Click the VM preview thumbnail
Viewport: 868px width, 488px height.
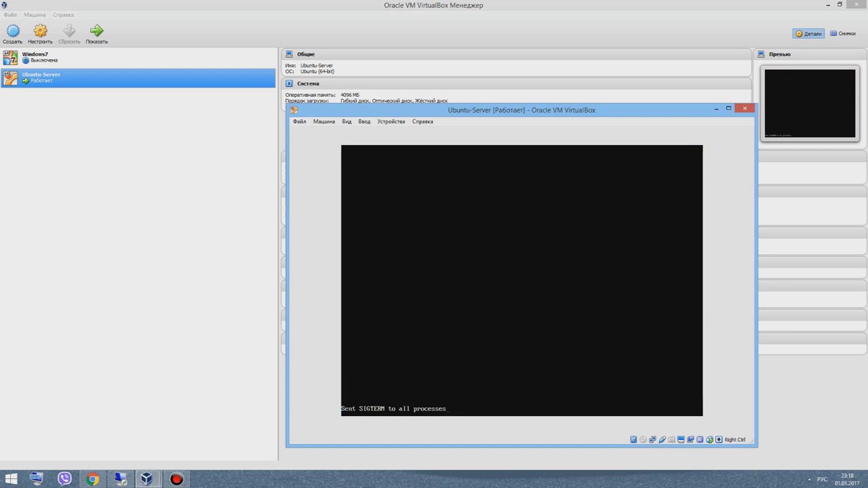tap(810, 104)
